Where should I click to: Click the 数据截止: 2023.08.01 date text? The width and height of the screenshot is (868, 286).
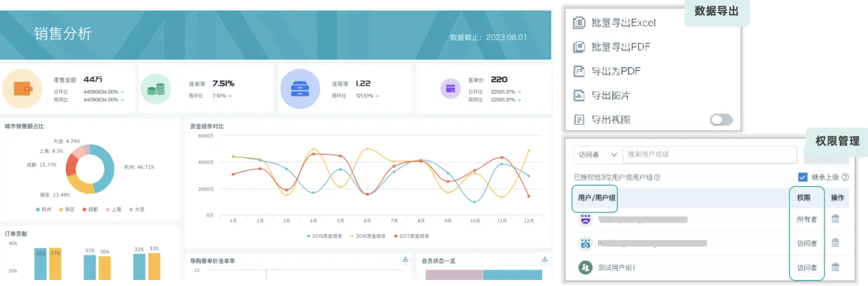(x=488, y=37)
